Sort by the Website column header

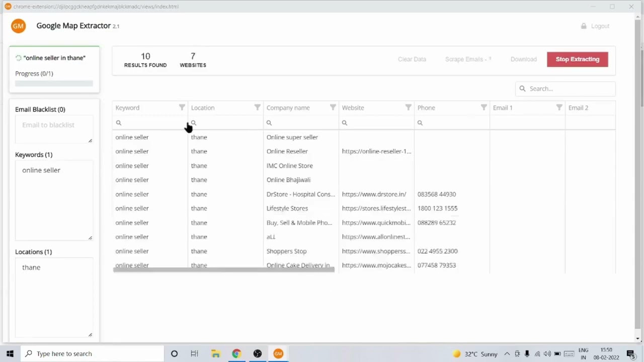click(x=353, y=108)
